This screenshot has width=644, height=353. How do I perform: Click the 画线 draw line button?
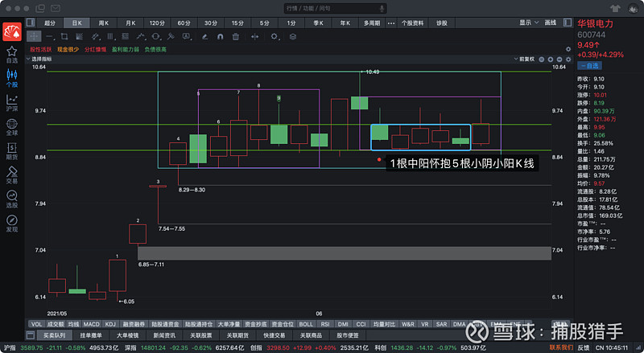coord(551,23)
